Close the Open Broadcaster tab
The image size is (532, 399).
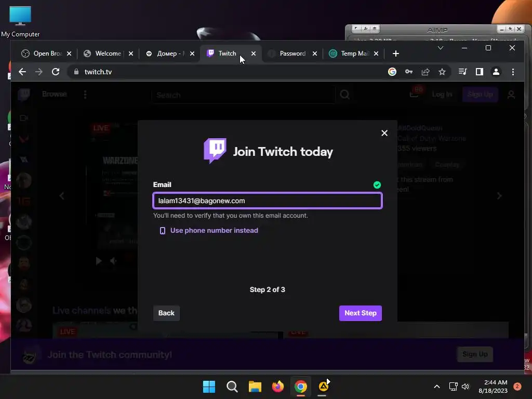[69, 54]
